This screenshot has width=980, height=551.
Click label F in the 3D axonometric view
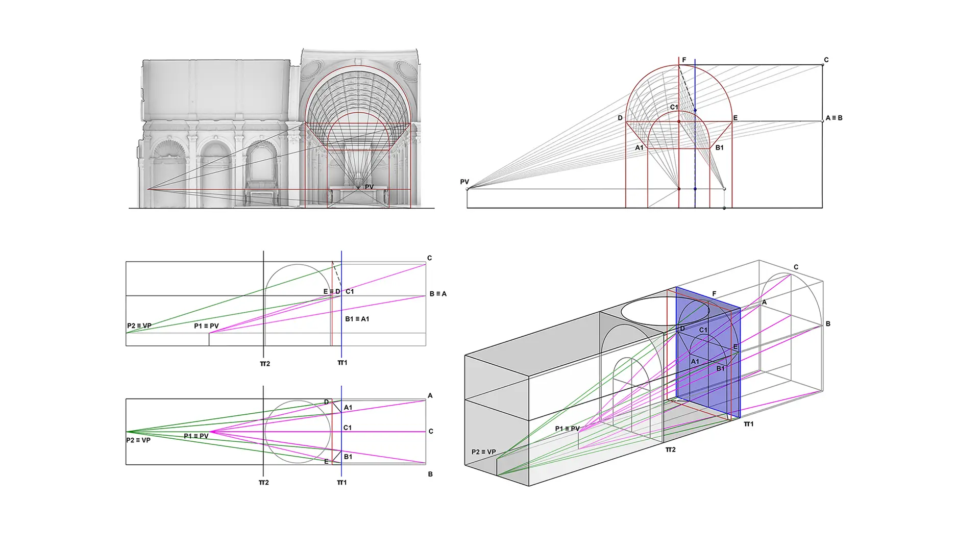pyautogui.click(x=714, y=294)
